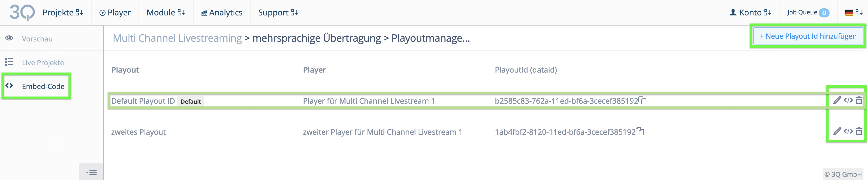Follow the Multi Channel Livestreaming breadcrumb link
This screenshot has height=180, width=868.
177,38
